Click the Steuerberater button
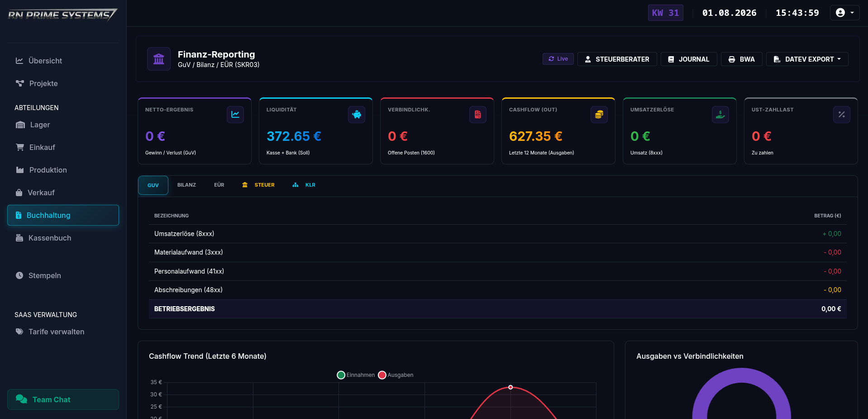 [617, 59]
